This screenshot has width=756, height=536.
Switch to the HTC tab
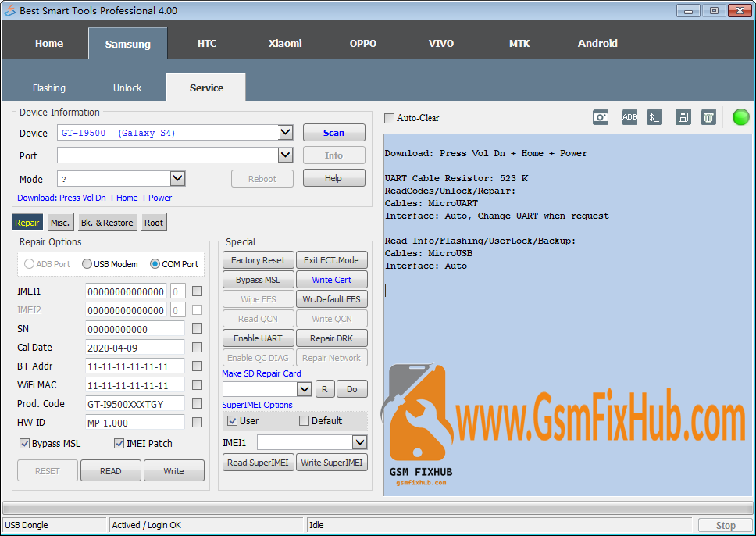point(207,44)
